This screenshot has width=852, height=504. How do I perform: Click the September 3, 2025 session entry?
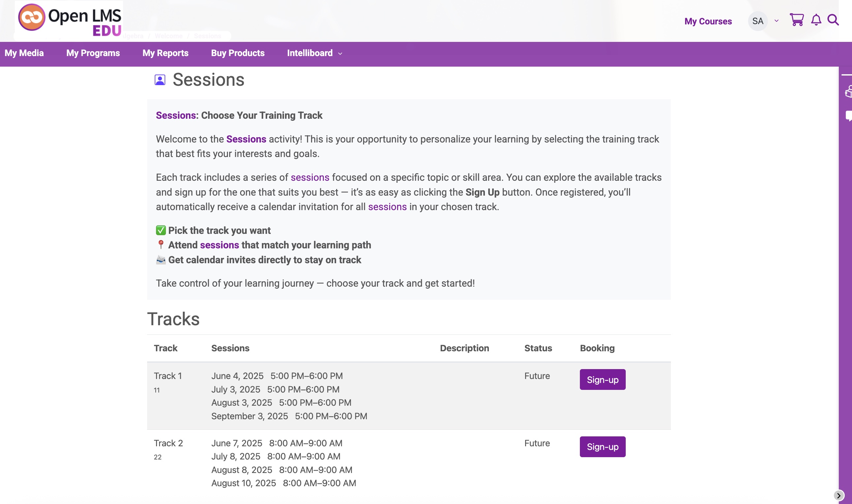[289, 416]
